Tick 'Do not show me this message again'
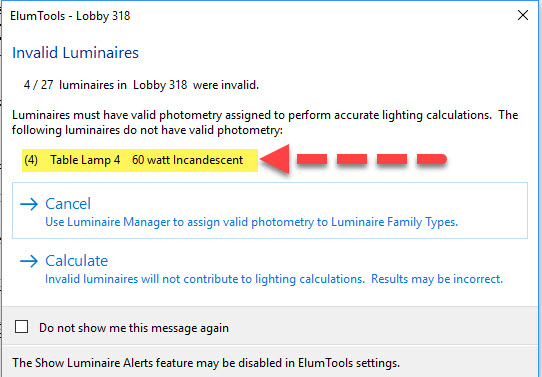 (21, 327)
